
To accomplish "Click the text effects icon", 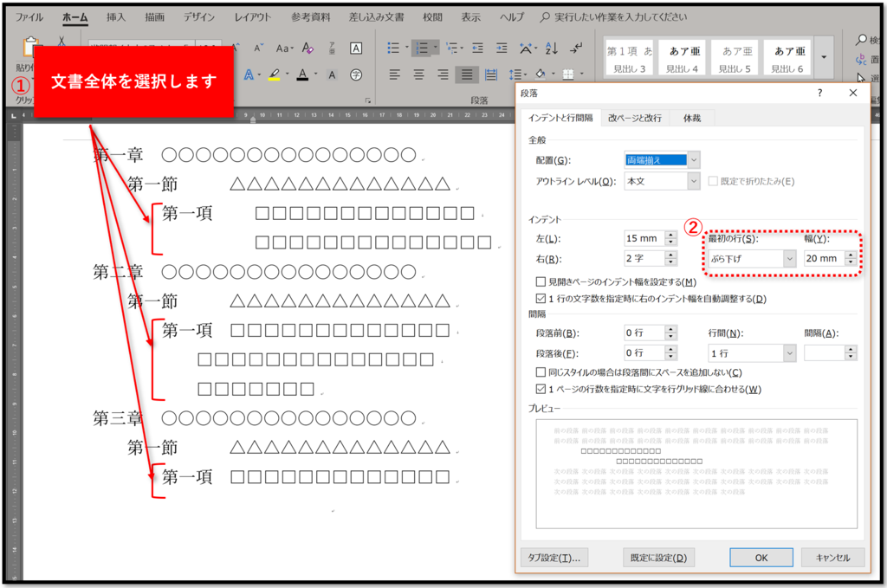I will (249, 74).
